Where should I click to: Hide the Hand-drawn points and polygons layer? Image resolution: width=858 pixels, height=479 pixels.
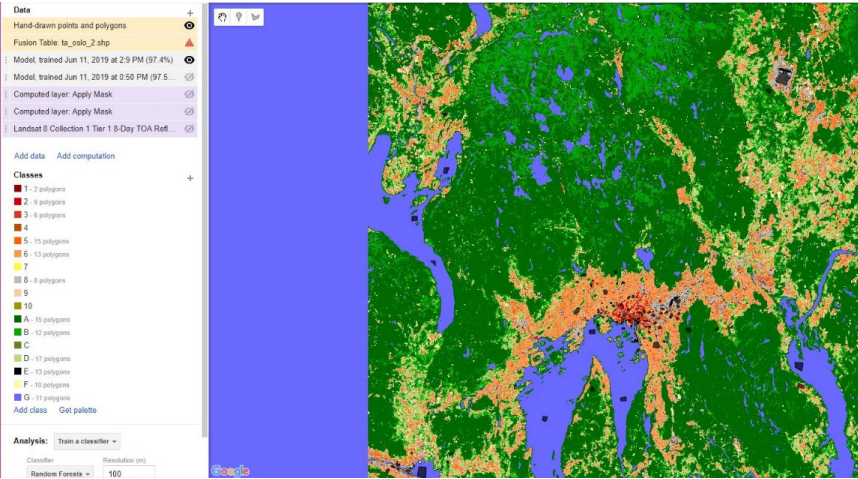(189, 26)
